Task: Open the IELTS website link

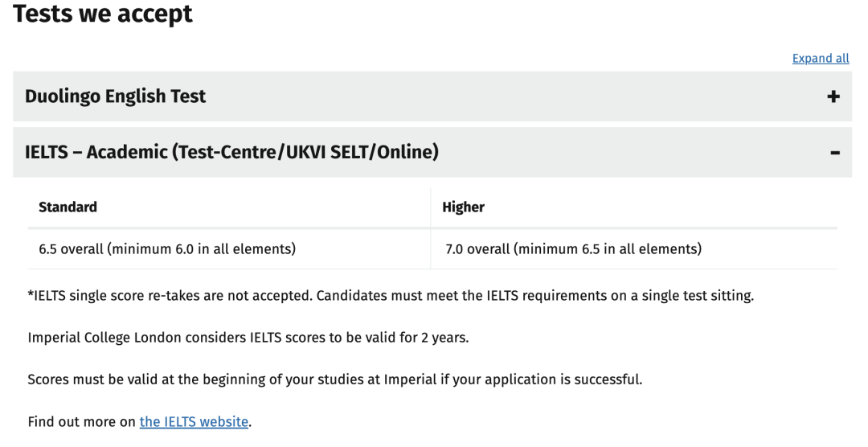Action: point(194,421)
